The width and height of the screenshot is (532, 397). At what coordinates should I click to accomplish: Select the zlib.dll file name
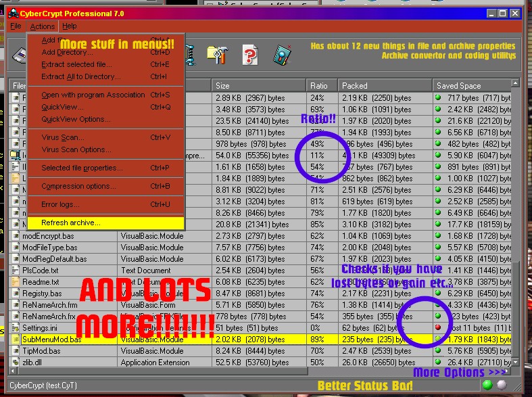point(32,363)
